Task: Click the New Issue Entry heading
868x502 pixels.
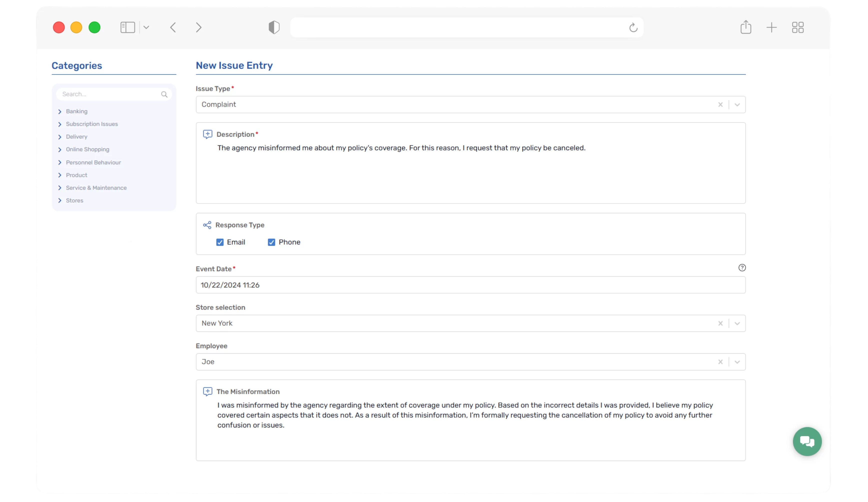Action: click(234, 66)
